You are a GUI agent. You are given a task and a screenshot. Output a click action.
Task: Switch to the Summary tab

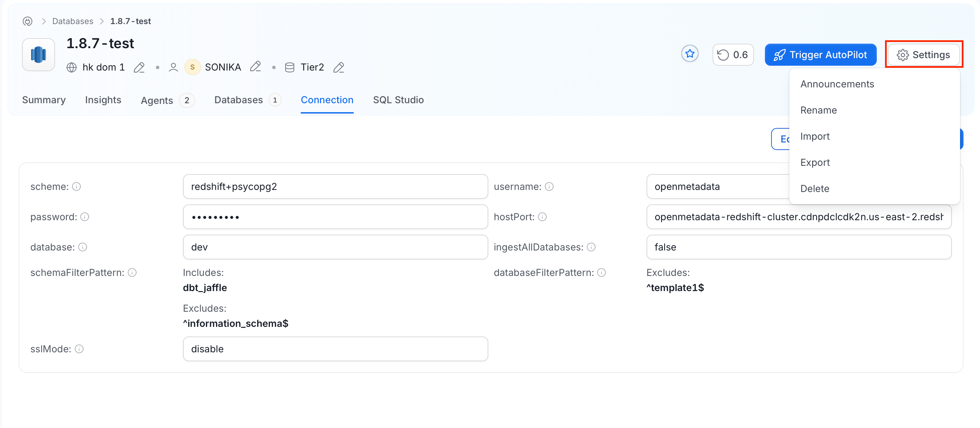pos(44,100)
